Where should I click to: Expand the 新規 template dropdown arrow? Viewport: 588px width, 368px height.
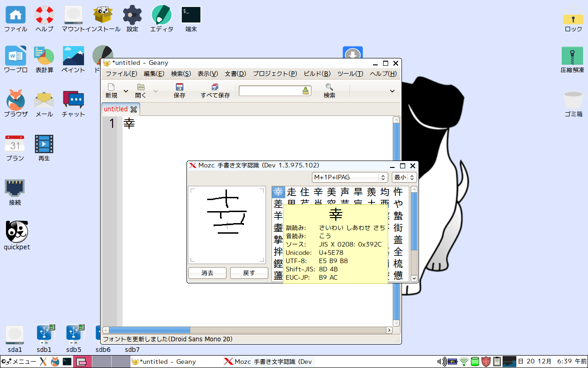(126, 91)
